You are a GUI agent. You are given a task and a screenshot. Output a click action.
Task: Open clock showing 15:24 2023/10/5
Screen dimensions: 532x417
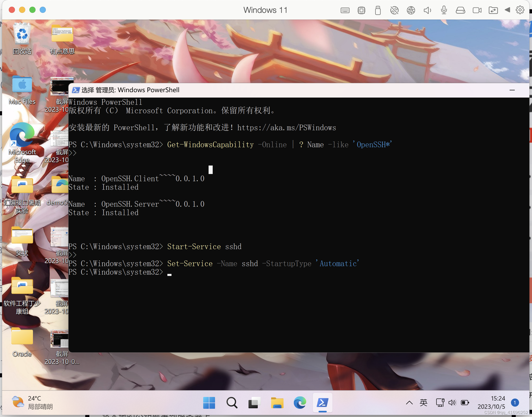[x=491, y=403]
